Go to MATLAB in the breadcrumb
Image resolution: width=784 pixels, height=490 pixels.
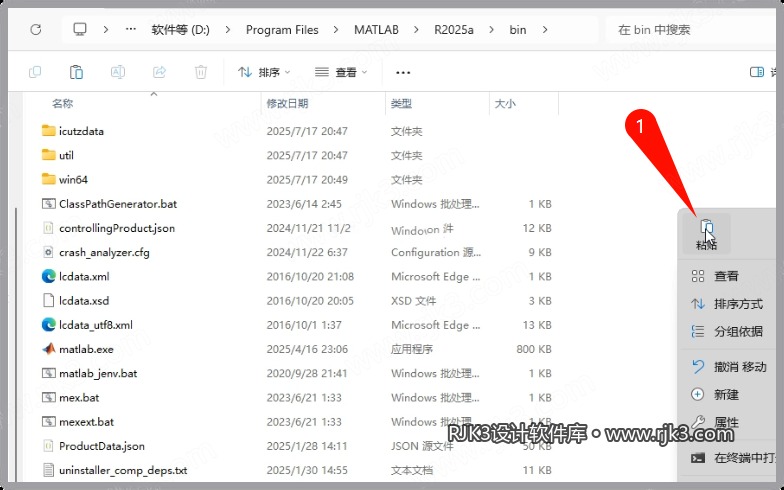pos(376,30)
